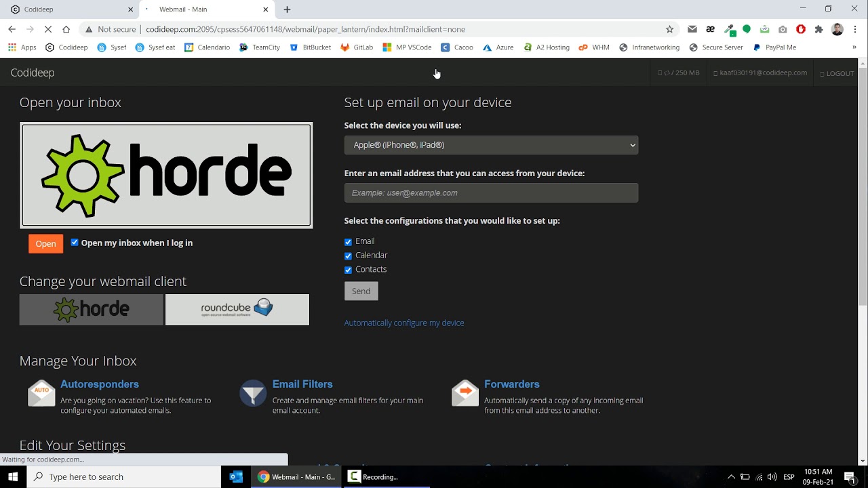Stop loading the page
The image size is (868, 488).
click(47, 29)
